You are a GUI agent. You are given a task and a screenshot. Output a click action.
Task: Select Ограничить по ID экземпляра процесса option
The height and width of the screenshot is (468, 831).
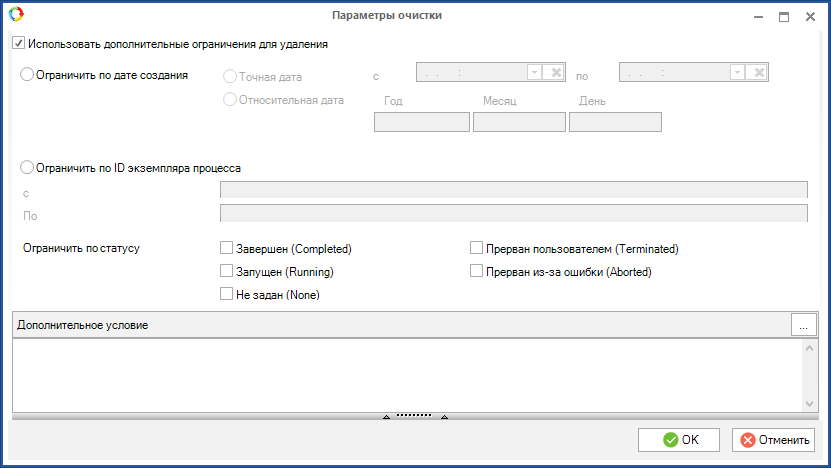click(x=27, y=167)
